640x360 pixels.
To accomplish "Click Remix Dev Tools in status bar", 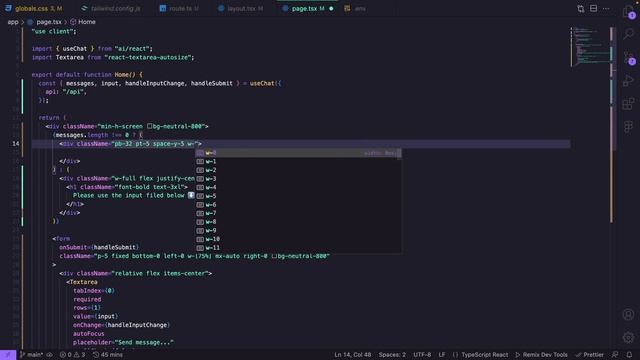I will (x=542, y=355).
